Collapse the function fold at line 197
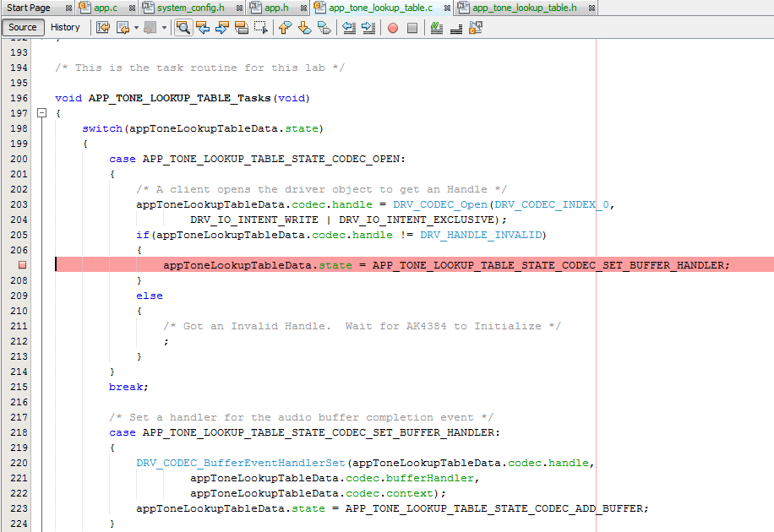This screenshot has height=532, width=774. click(40, 113)
